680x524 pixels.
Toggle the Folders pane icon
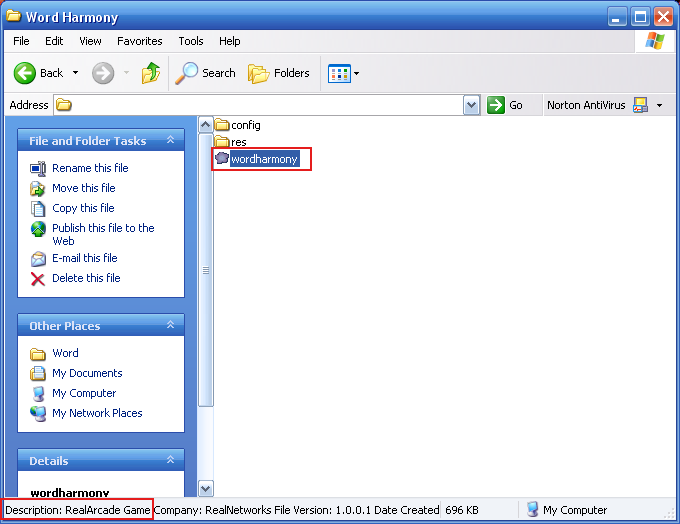(x=258, y=73)
